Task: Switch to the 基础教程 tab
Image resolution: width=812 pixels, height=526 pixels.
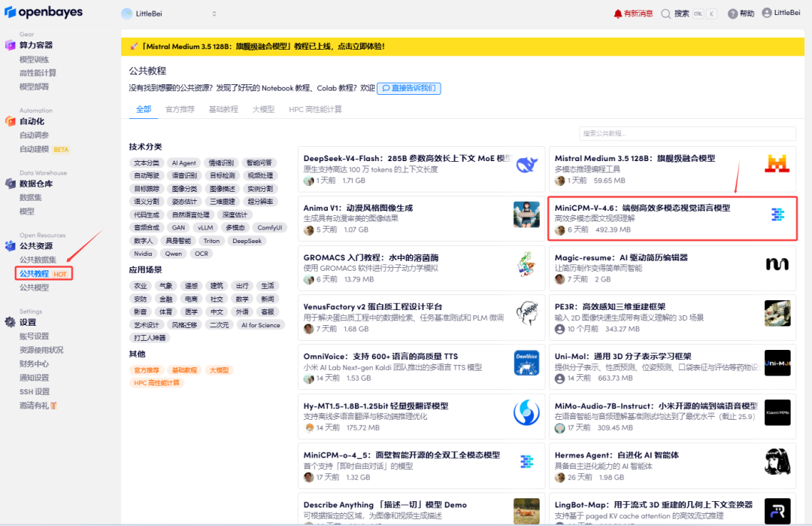Action: (223, 109)
